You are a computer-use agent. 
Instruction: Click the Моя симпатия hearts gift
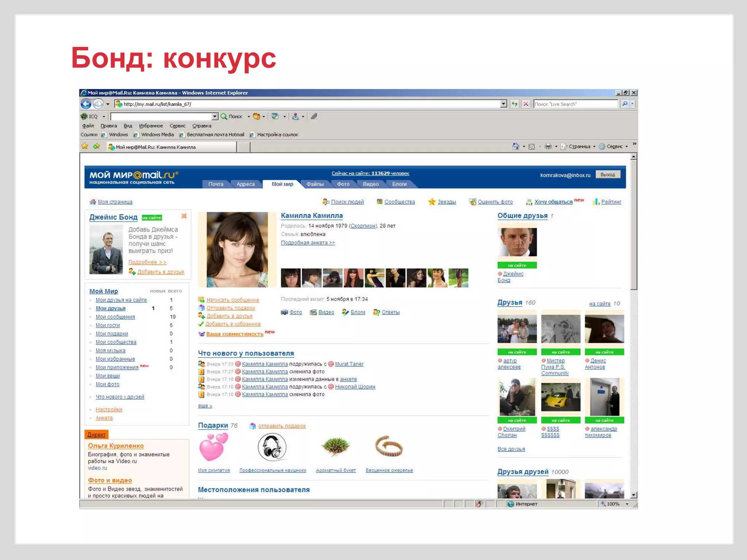(x=213, y=447)
